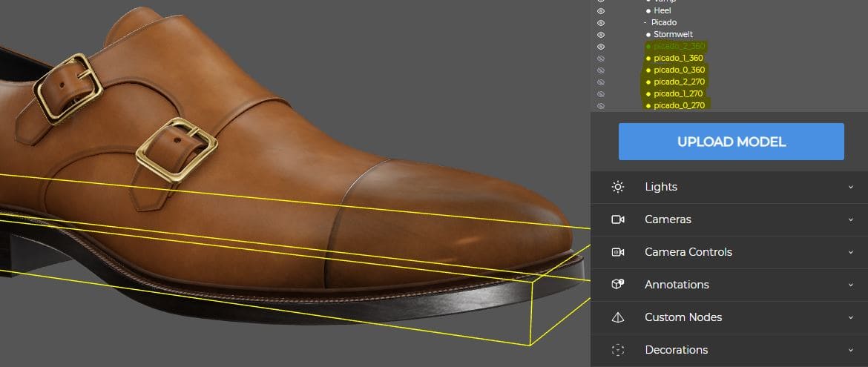Click the Annotations cube icon

click(x=618, y=285)
